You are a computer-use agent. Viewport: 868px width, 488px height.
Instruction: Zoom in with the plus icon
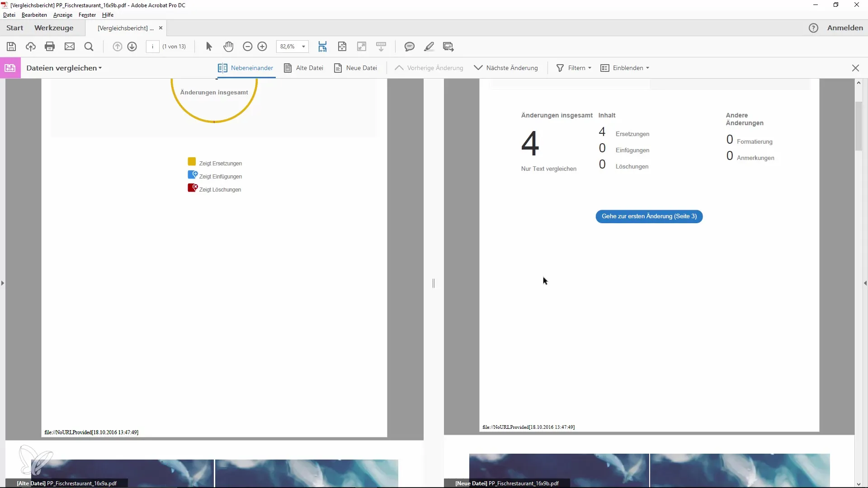click(262, 47)
